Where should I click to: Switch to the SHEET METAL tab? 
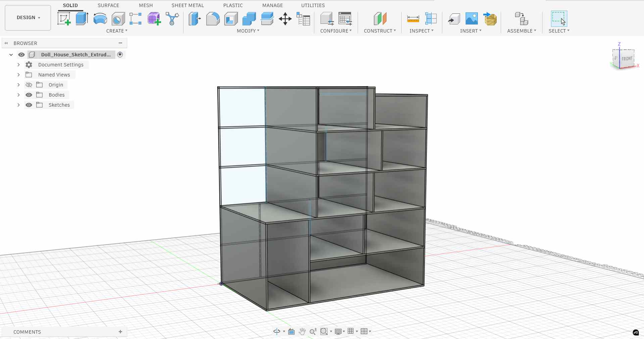click(187, 5)
